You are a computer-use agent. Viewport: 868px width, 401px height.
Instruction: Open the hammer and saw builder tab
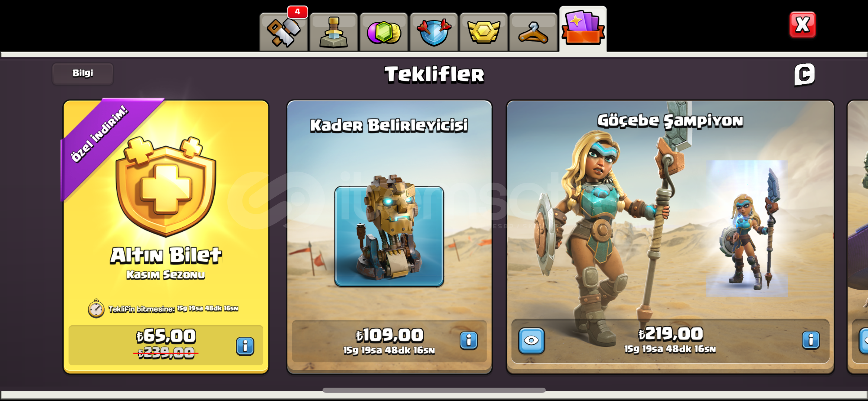point(284,32)
